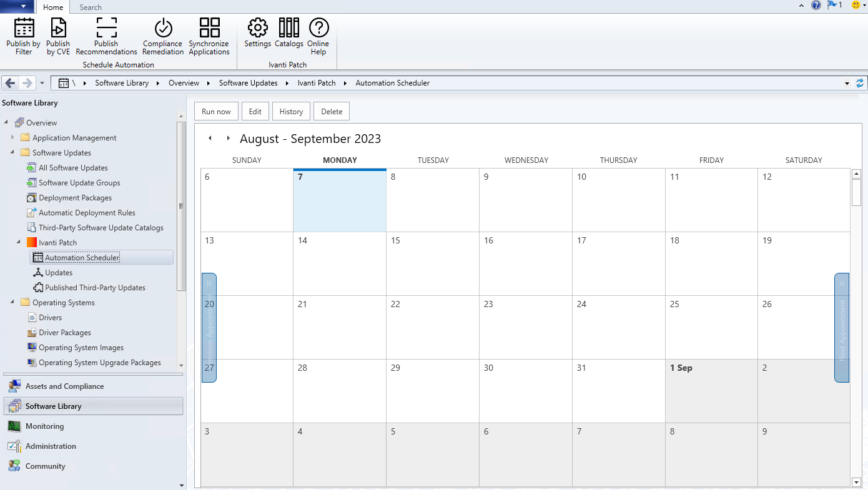Click the Run now button
868x490 pixels.
pyautogui.click(x=216, y=112)
